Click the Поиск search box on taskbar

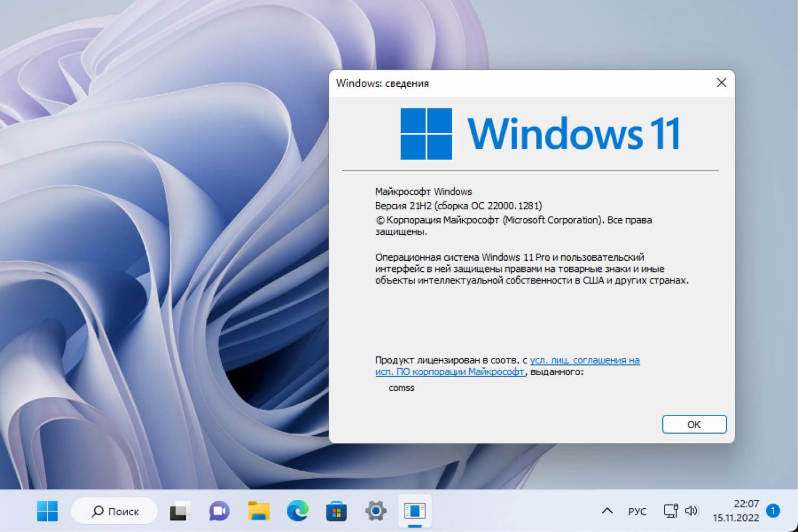pyautogui.click(x=114, y=511)
